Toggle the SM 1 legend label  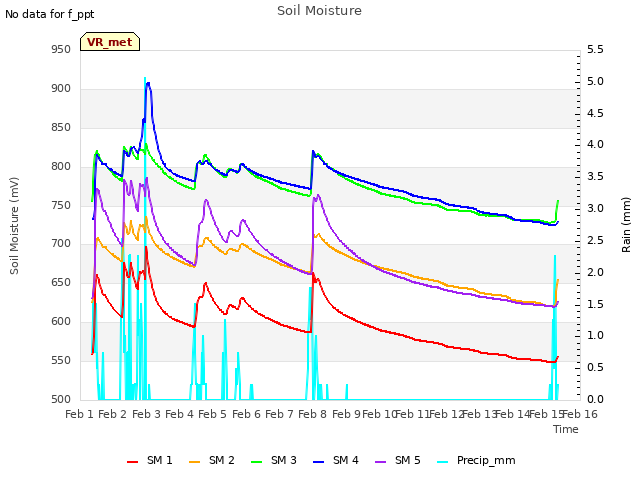160,460
